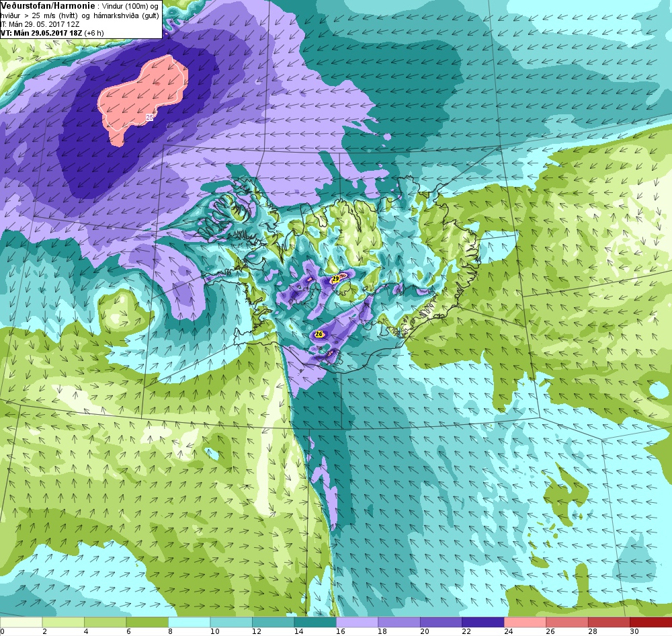This screenshot has width=672, height=636.
Task: Click the dark indigo 22–24 m/s legend swatch
Action: pos(483,623)
